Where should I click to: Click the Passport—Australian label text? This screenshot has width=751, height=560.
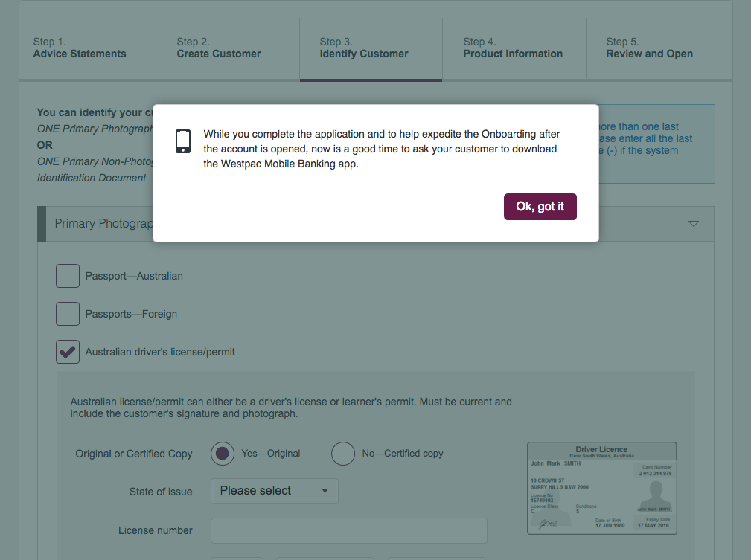[134, 276]
